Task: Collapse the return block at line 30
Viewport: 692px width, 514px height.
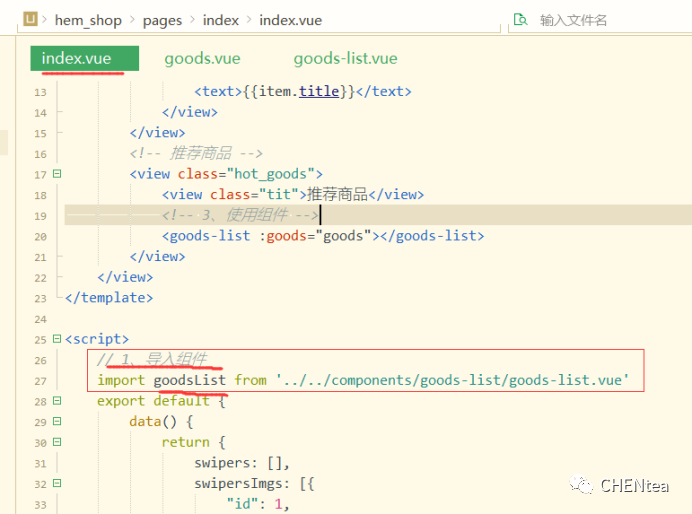Action: click(56, 442)
